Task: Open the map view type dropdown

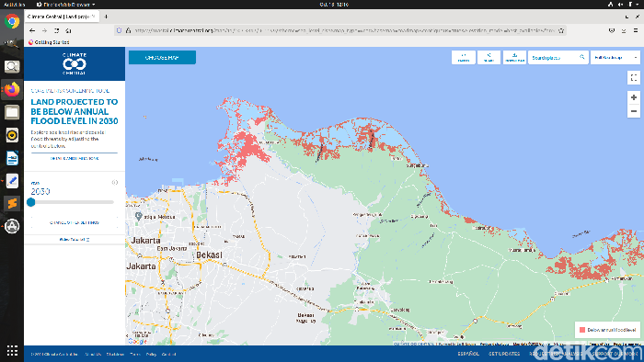Action: tap(615, 57)
